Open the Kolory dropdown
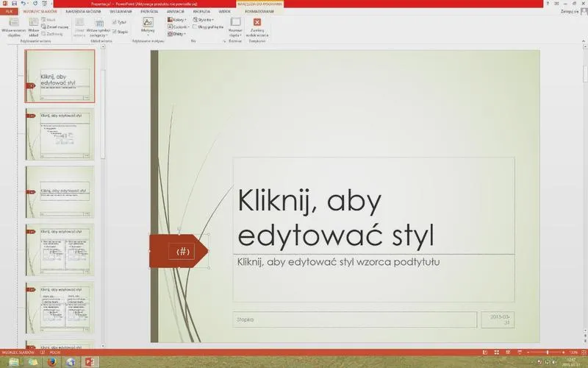This screenshot has width=588, height=368. pos(176,20)
